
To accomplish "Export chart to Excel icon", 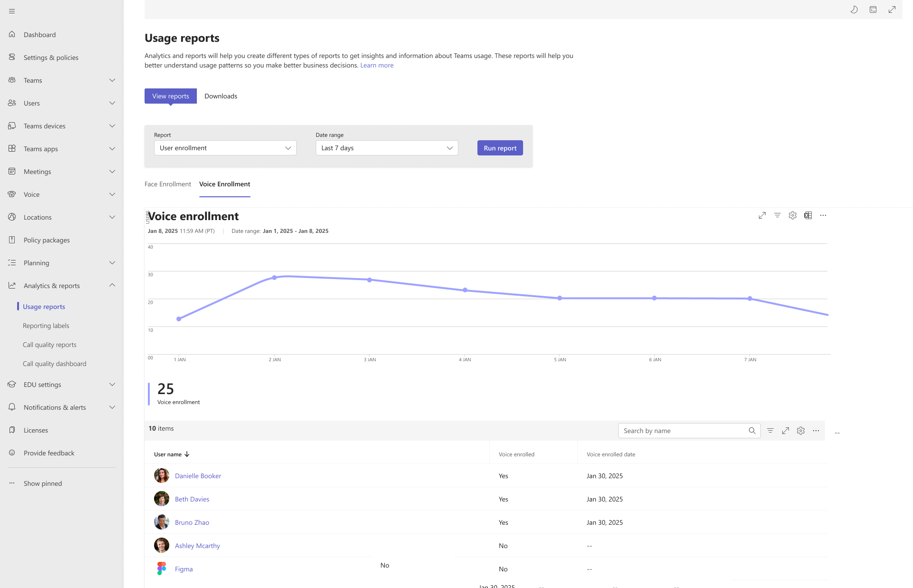I will [x=808, y=215].
